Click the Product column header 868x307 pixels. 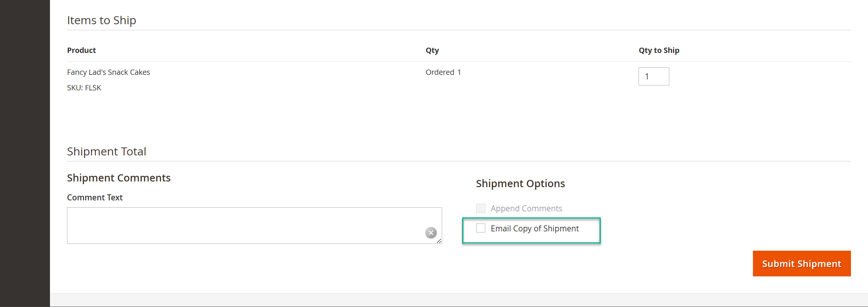[81, 50]
